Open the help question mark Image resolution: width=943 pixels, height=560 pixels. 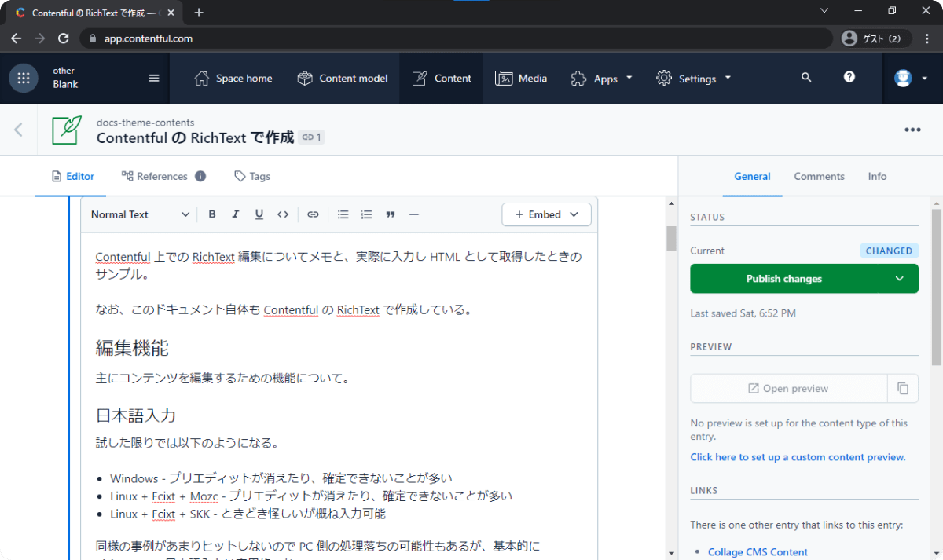tap(849, 77)
